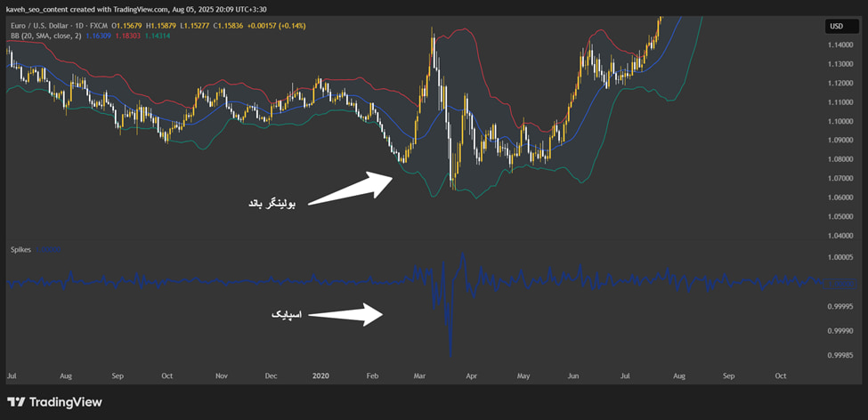
Task: Click the green lower band value 1.14314
Action: click(x=158, y=36)
